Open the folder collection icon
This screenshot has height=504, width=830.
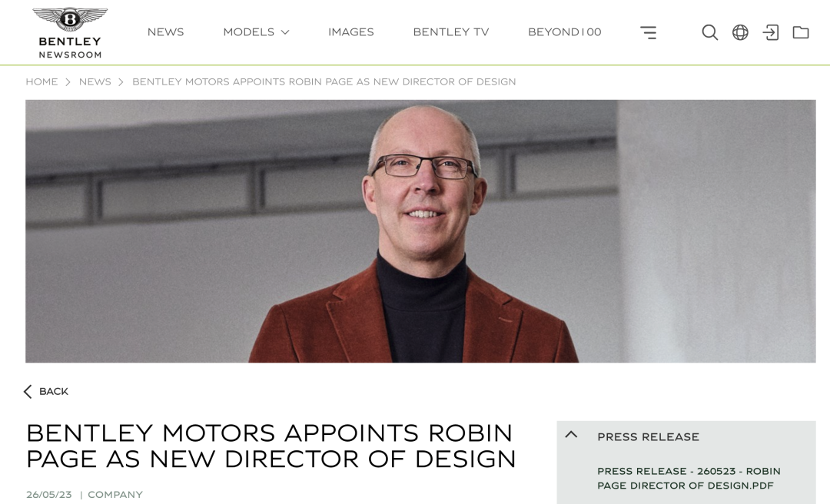(800, 32)
